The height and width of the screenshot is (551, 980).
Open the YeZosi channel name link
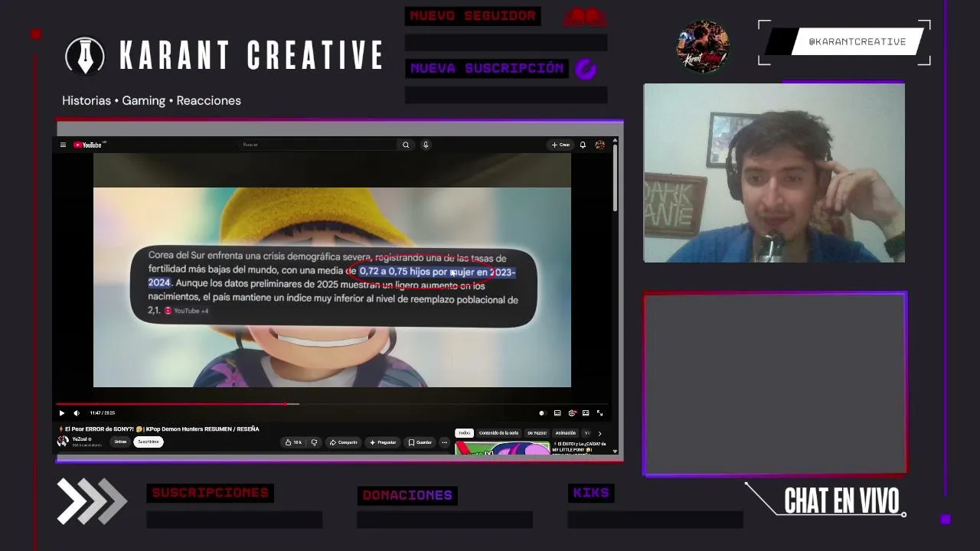point(80,439)
